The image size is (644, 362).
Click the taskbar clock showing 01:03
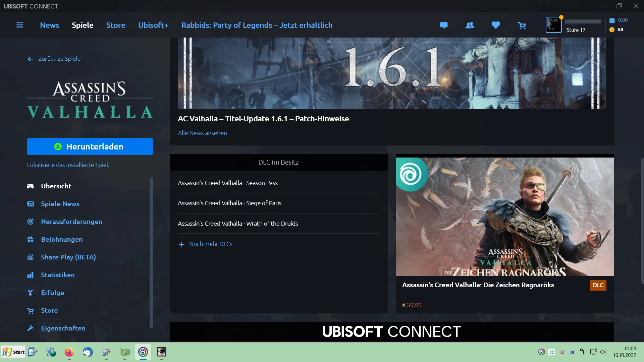pos(625,352)
